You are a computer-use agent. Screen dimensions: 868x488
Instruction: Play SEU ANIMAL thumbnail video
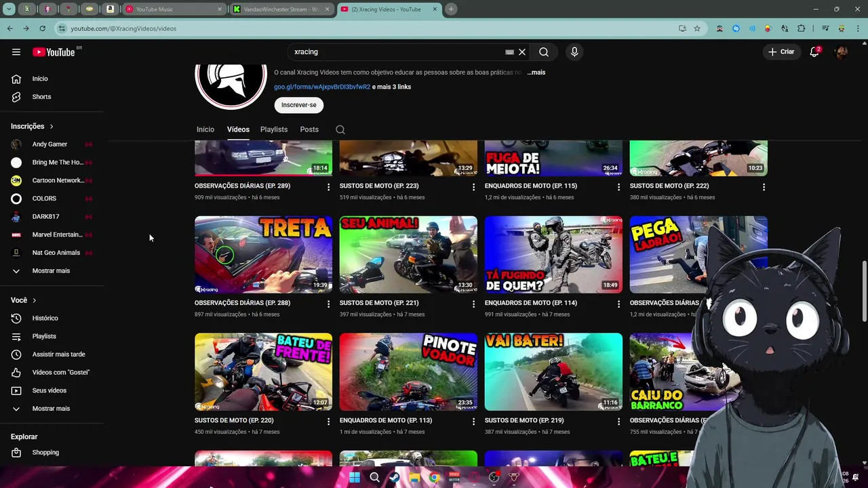click(x=408, y=255)
